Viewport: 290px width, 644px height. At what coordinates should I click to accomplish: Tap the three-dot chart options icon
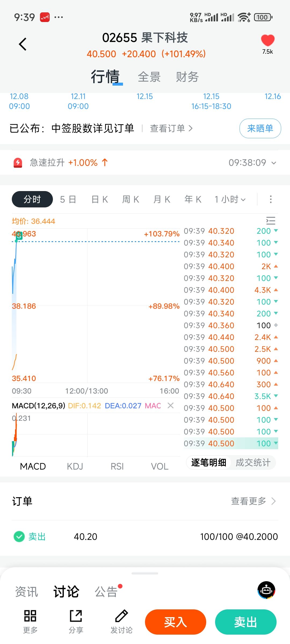pyautogui.click(x=271, y=199)
